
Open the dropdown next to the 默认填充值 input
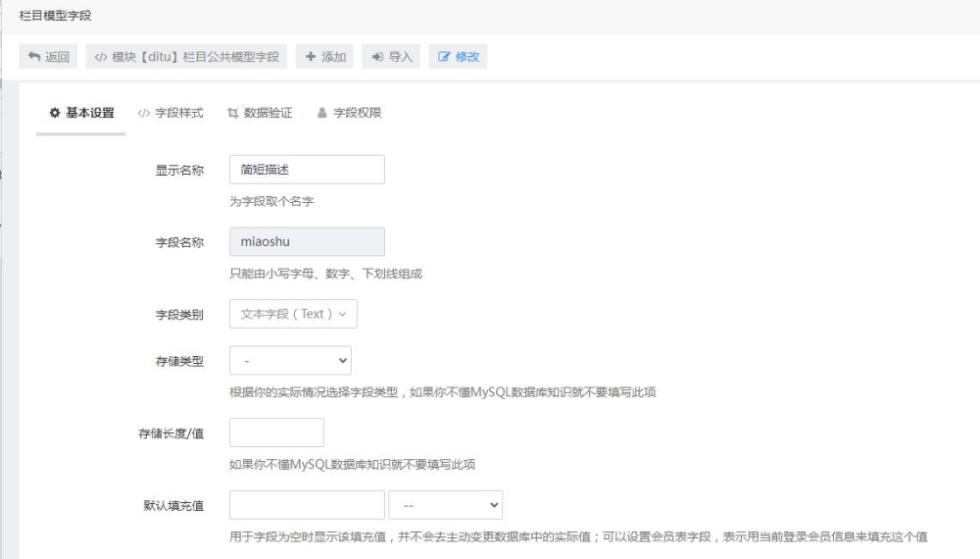pyautogui.click(x=445, y=505)
